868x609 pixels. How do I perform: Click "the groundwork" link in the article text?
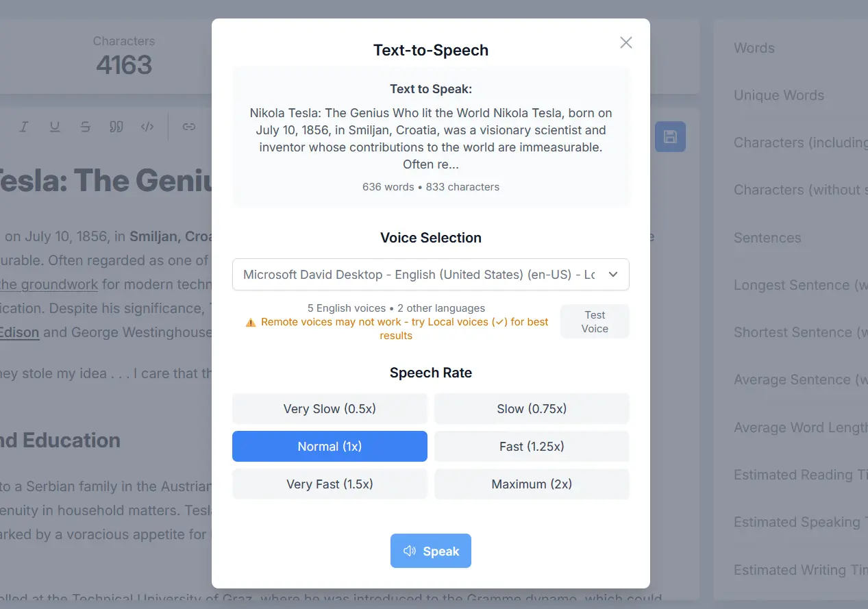coord(49,284)
